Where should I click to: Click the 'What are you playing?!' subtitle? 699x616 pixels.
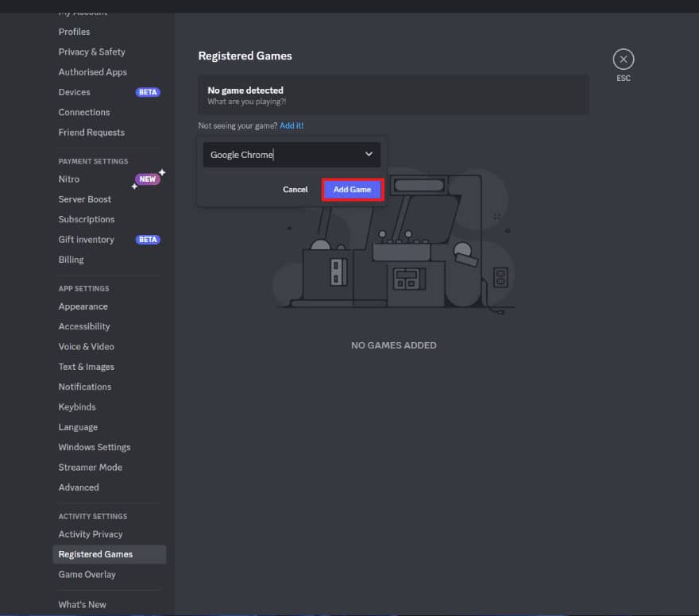tap(246, 102)
